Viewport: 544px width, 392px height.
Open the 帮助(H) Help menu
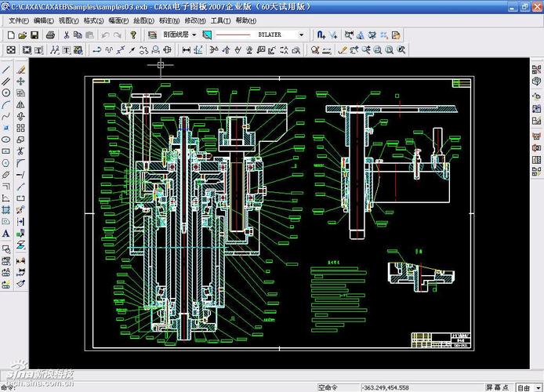tap(245, 21)
